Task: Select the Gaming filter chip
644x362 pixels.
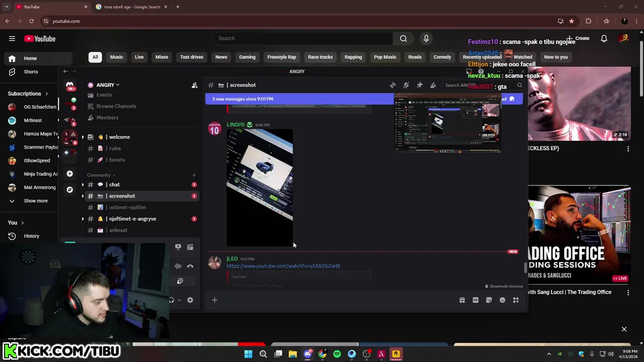Action: click(247, 57)
